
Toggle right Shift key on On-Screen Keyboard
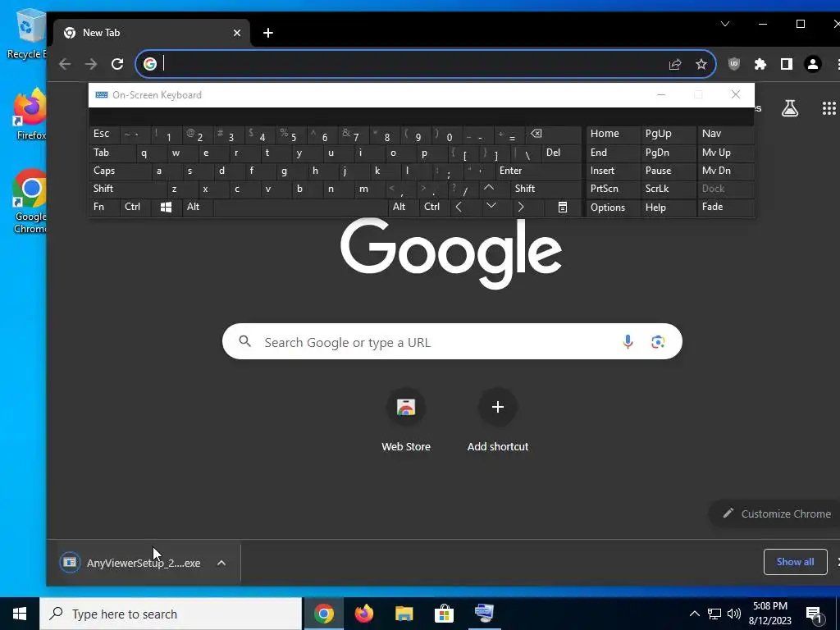(546, 189)
